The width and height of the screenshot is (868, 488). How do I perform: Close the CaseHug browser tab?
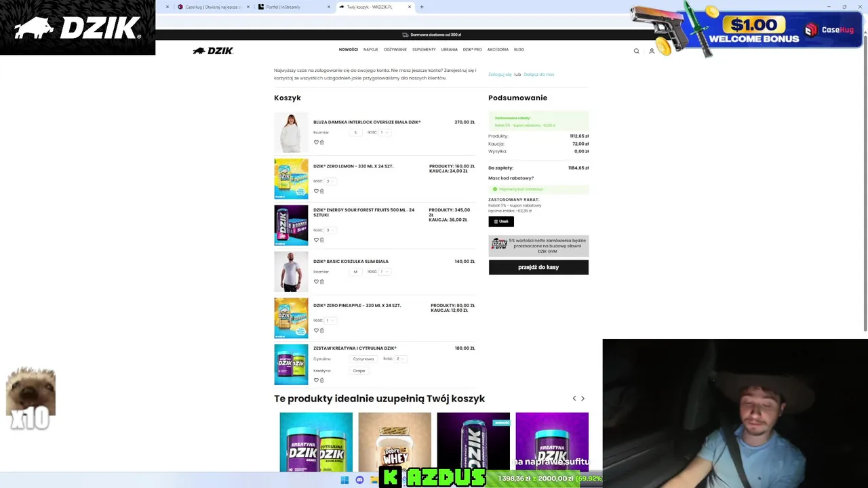click(x=248, y=7)
